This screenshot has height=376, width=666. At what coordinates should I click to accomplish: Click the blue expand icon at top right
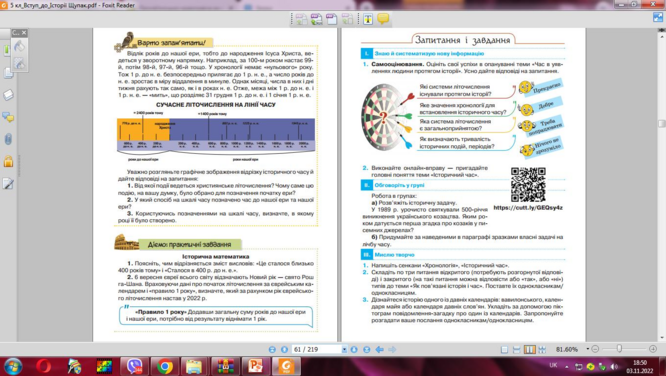pos(658,17)
